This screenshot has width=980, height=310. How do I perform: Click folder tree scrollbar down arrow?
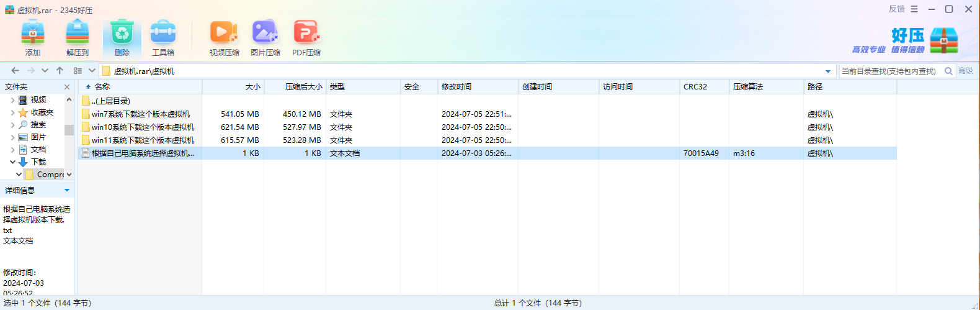(69, 175)
